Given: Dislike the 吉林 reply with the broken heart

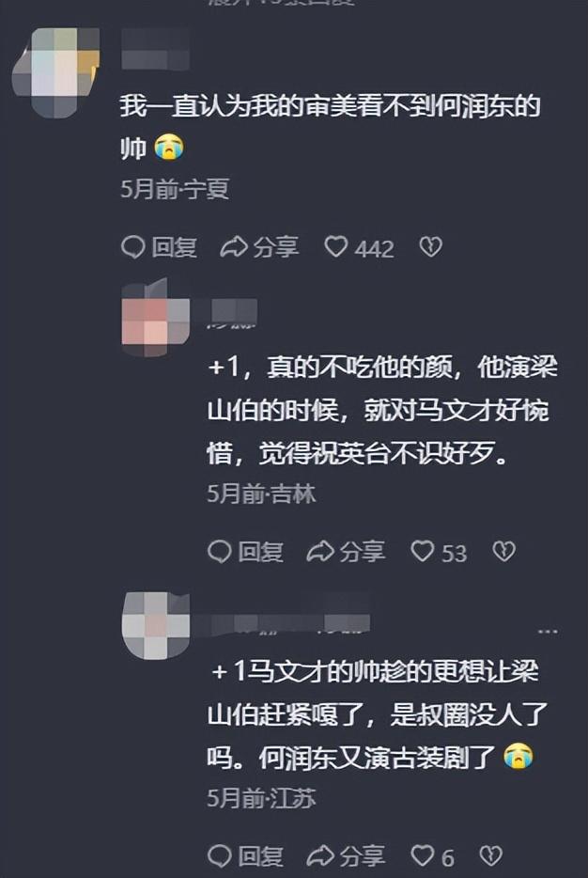Looking at the screenshot, I should (503, 552).
